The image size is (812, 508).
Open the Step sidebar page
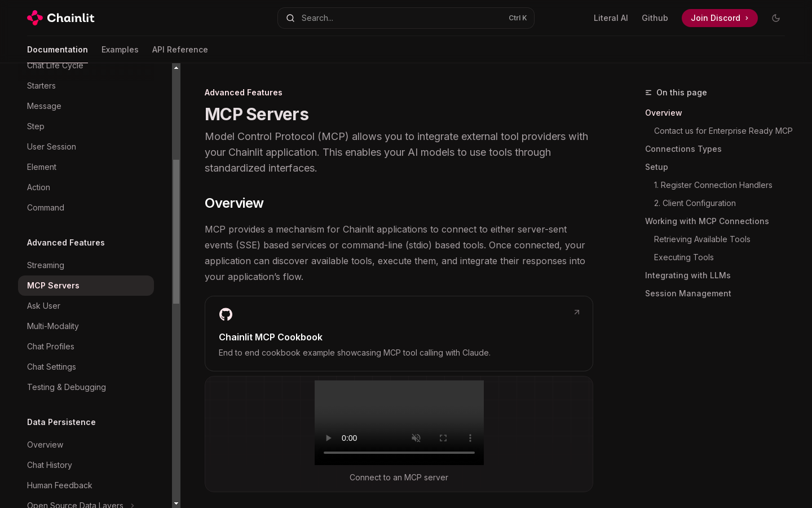click(x=86, y=126)
